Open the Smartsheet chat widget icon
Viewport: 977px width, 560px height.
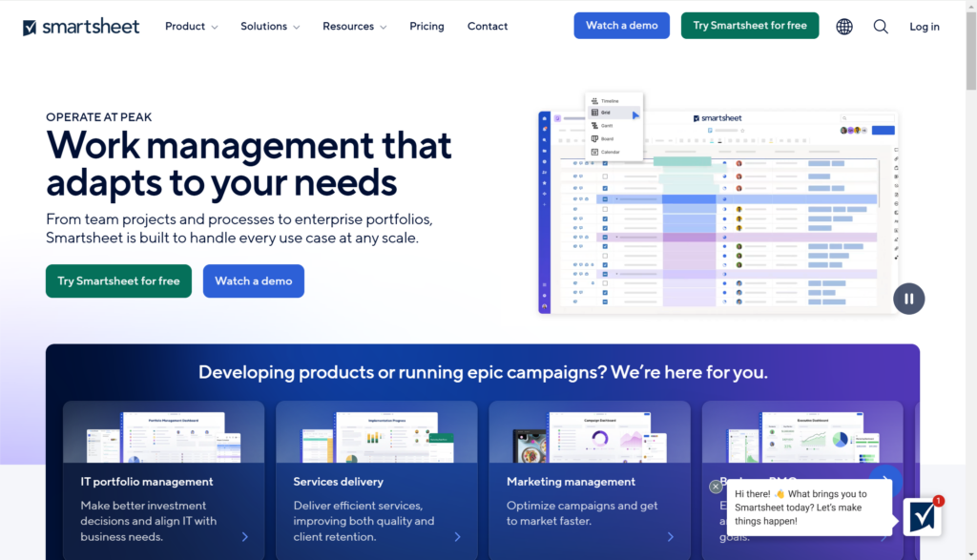[923, 516]
